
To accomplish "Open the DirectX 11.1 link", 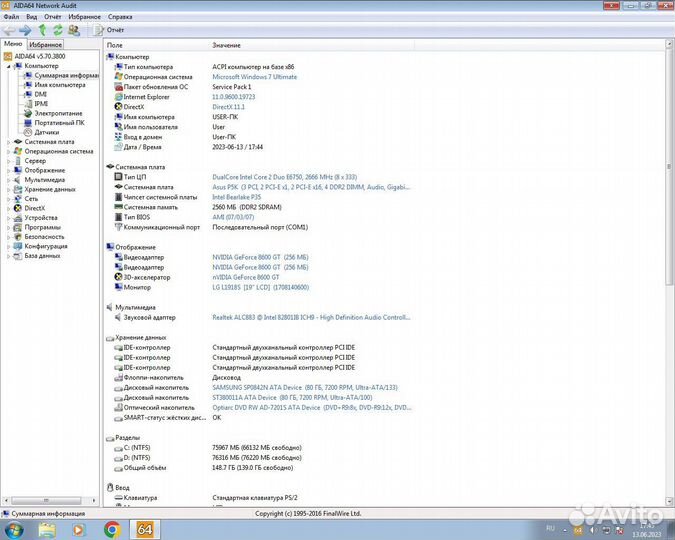I will pos(228,107).
